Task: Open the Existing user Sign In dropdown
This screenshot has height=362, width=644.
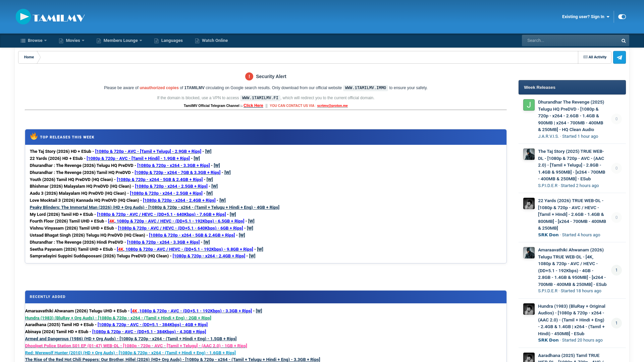Action: pyautogui.click(x=586, y=17)
